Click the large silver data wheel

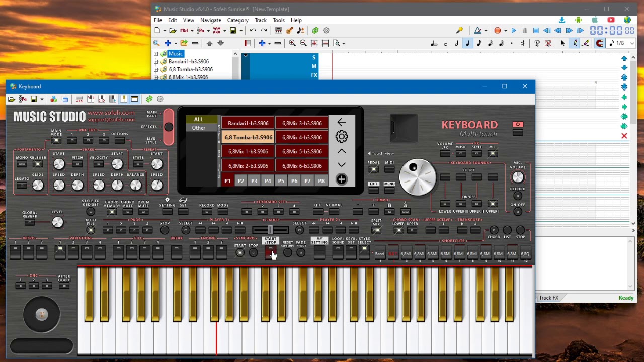418,176
